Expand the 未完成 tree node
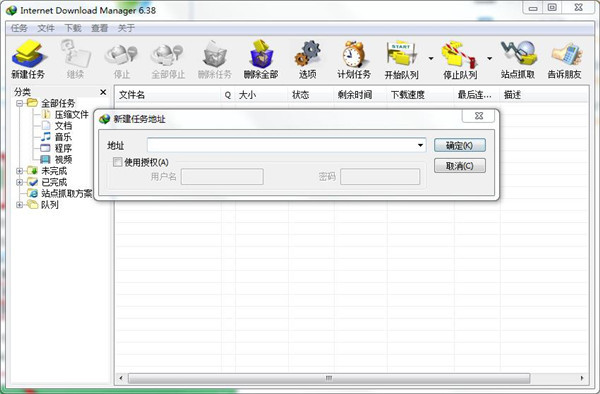Image resolution: width=600 pixels, height=394 pixels. [x=19, y=171]
